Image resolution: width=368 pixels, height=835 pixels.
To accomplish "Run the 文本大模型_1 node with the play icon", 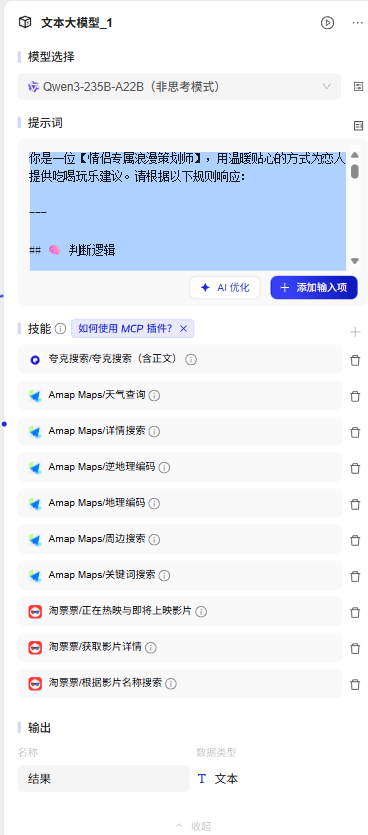I will (327, 22).
